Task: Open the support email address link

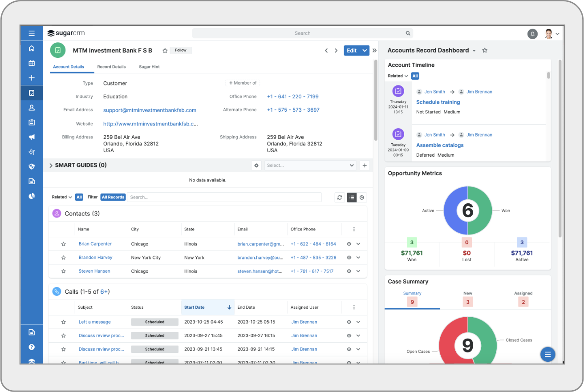Action: [x=150, y=110]
